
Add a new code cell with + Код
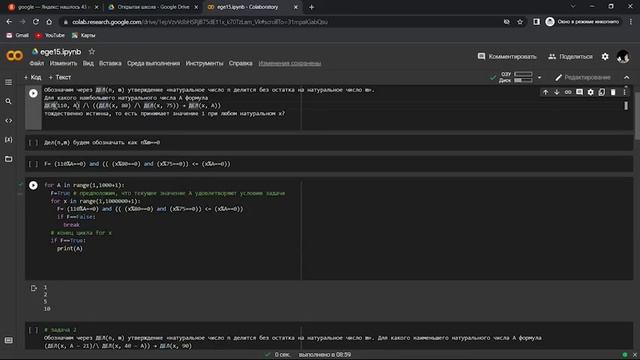click(x=33, y=77)
